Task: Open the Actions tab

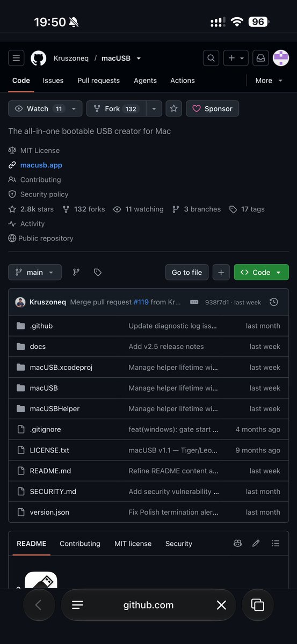Action: click(183, 80)
